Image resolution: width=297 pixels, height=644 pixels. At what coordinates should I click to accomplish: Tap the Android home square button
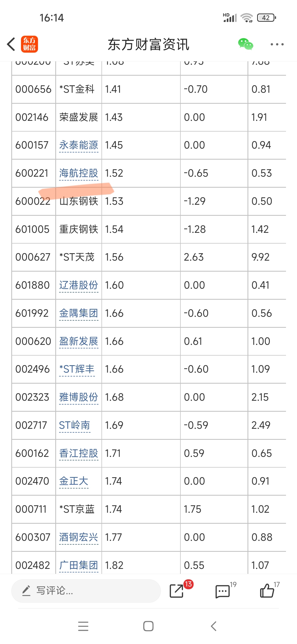148,626
